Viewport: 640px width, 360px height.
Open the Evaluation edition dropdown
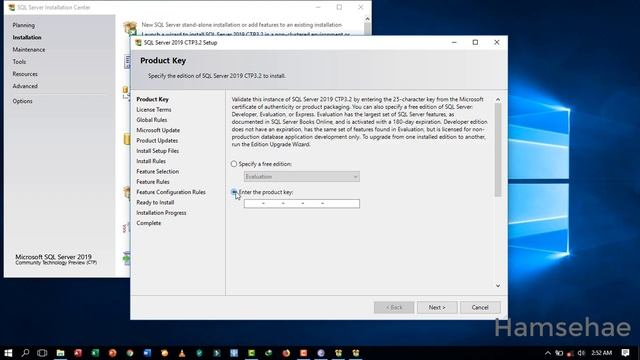(302, 177)
